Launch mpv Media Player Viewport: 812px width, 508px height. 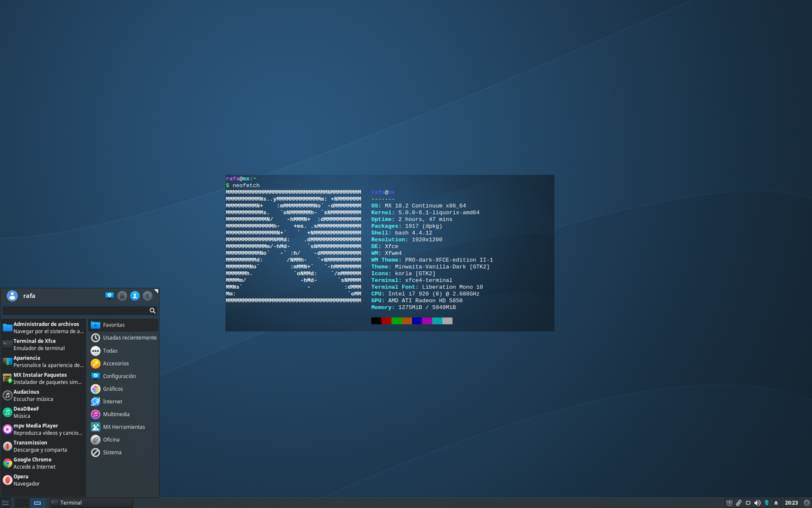[x=43, y=429]
